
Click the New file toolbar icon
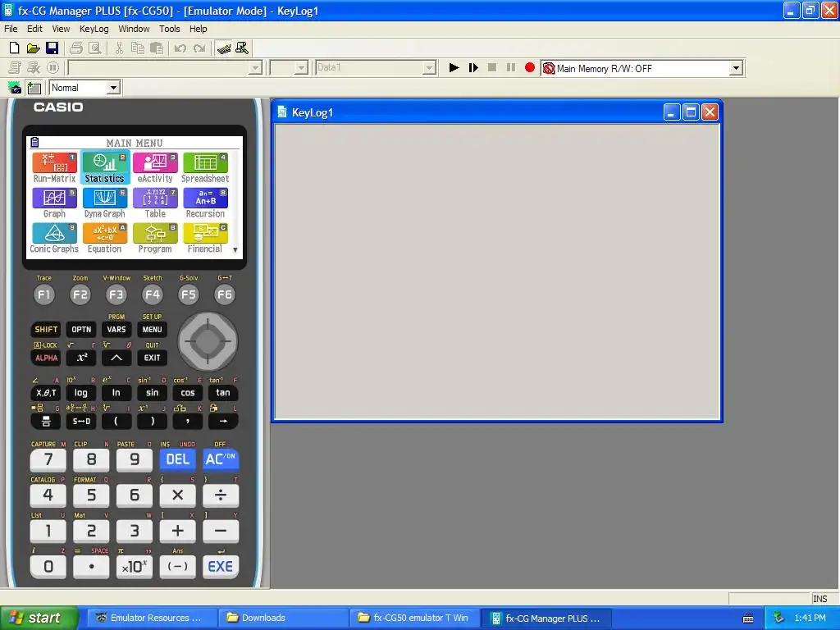point(15,48)
